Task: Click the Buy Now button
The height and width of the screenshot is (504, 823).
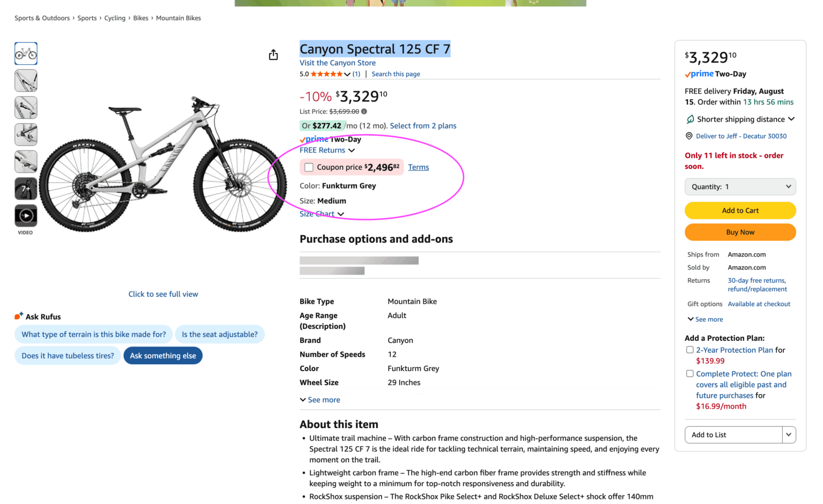Action: (x=740, y=232)
